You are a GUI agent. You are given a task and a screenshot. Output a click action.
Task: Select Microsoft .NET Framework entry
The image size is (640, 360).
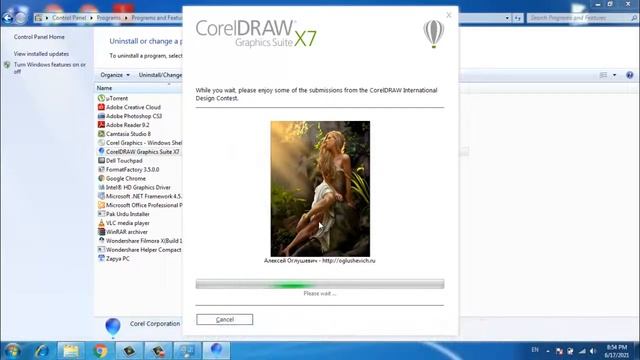click(x=139, y=196)
